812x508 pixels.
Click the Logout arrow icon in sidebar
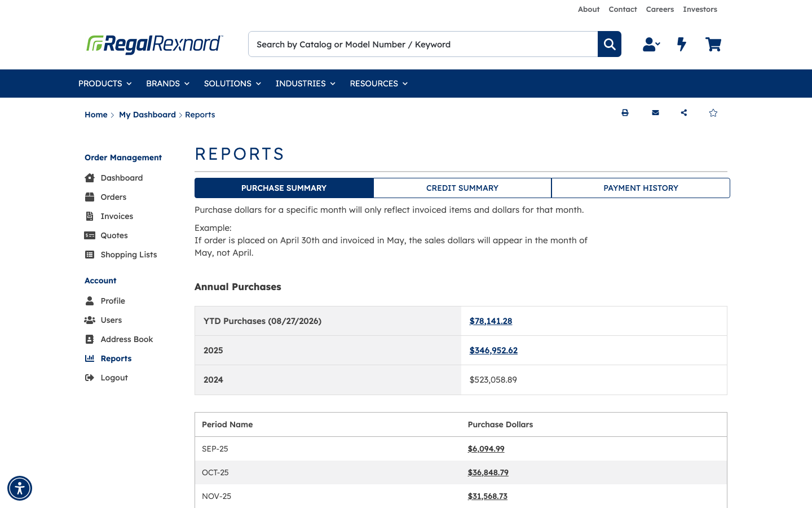90,378
